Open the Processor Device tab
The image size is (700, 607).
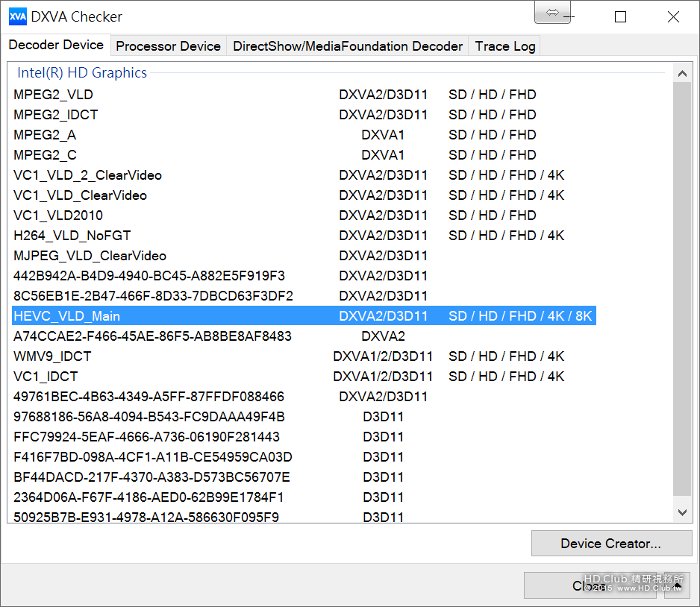(169, 46)
